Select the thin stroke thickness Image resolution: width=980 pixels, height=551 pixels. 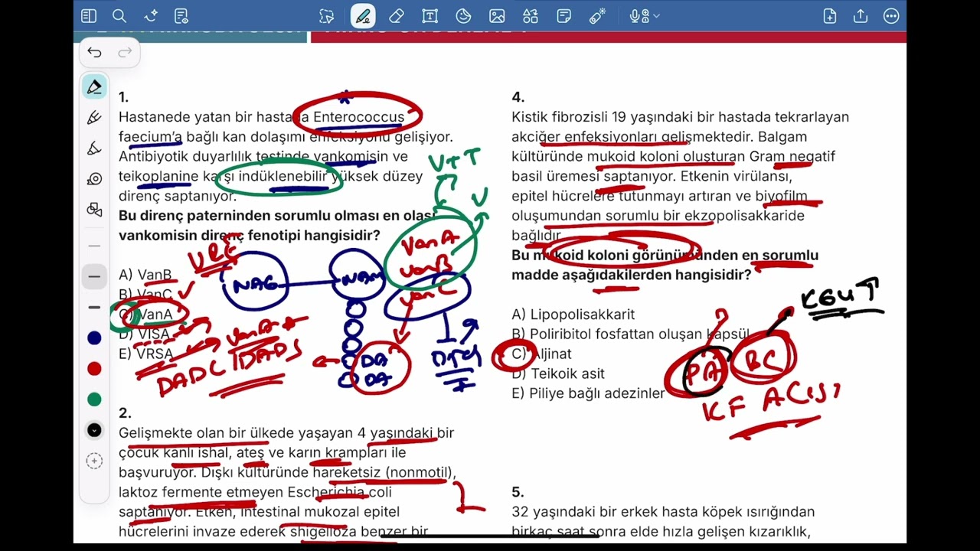(94, 246)
